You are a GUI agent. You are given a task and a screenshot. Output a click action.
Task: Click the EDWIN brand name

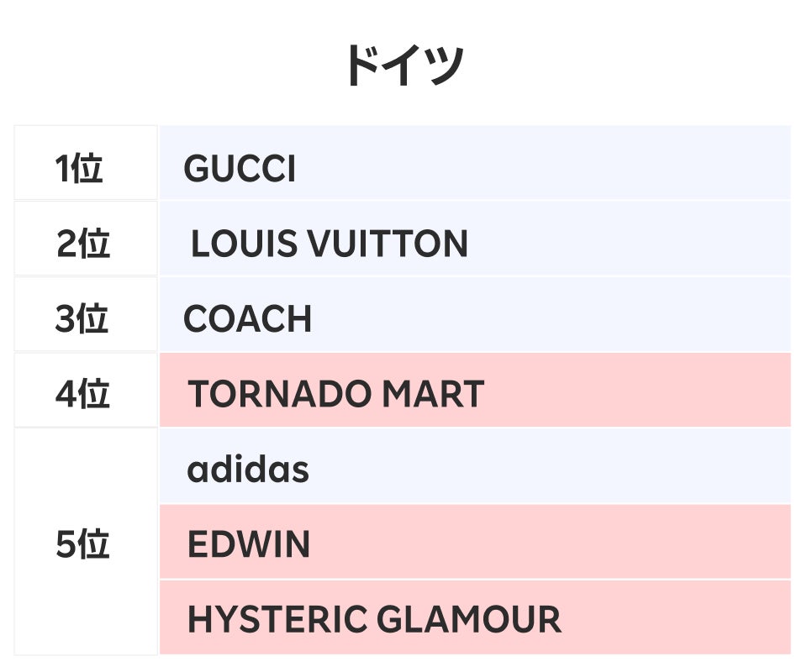(x=249, y=545)
